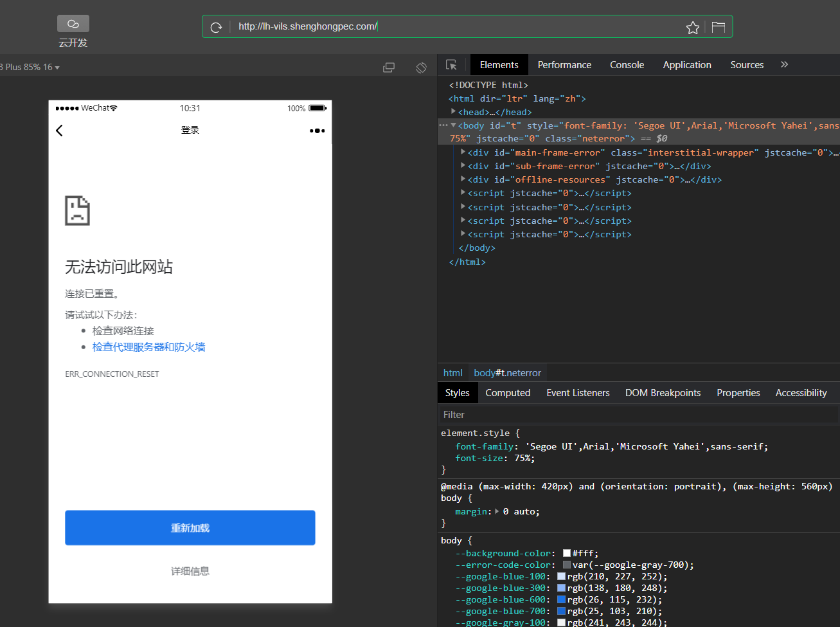
Task: Expand the offline-resources div
Action: point(463,179)
